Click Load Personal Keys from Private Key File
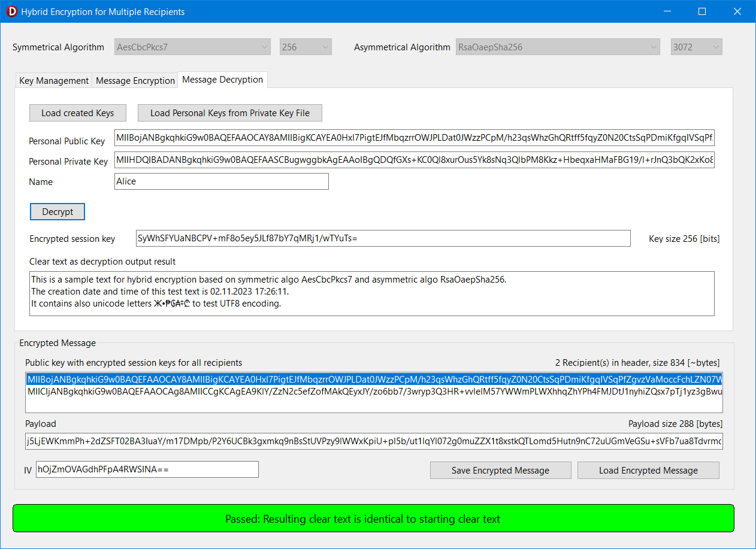 tap(230, 113)
